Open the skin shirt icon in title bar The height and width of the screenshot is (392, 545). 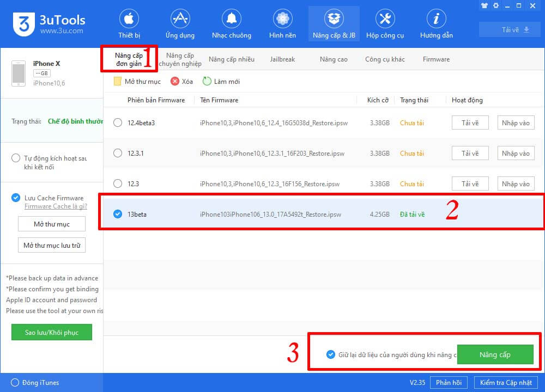(x=485, y=5)
